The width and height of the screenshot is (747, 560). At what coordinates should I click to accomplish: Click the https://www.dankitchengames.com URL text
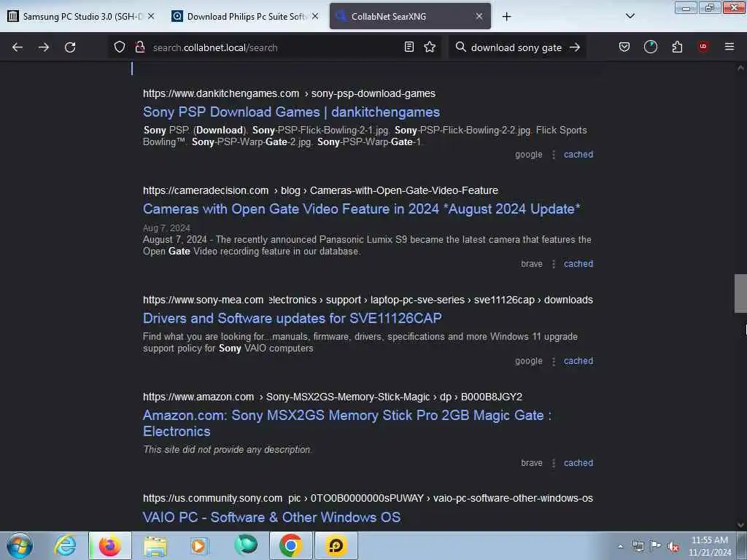221,94
